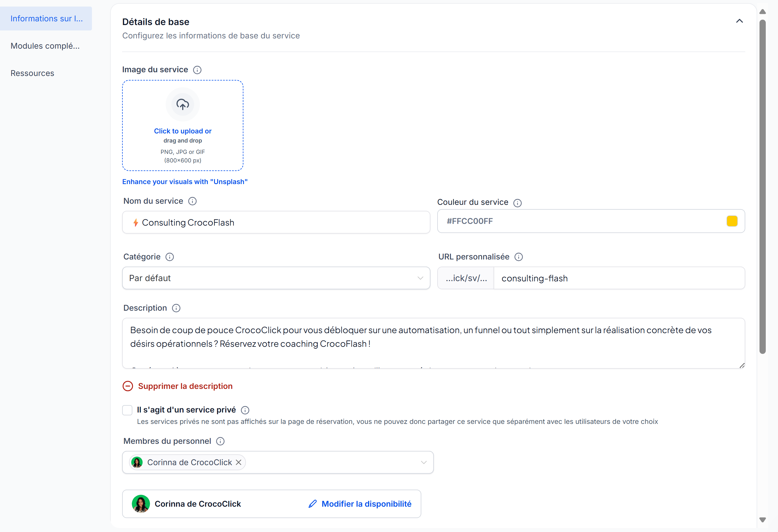Viewport: 778px width, 532px height.
Task: Click the pencil icon beside Modifier la disponibilité
Action: click(313, 504)
